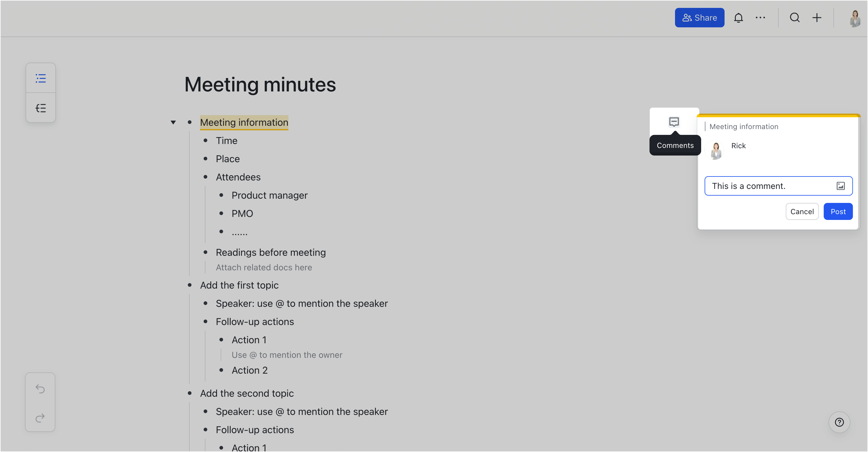The image size is (868, 452).
Task: Click the search magnifier icon
Action: click(794, 18)
